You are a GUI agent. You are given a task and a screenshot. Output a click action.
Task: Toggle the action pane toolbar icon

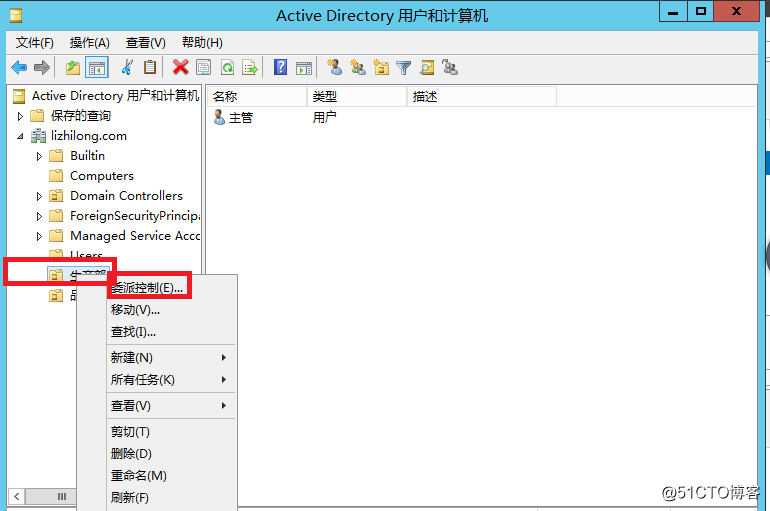[x=303, y=68]
